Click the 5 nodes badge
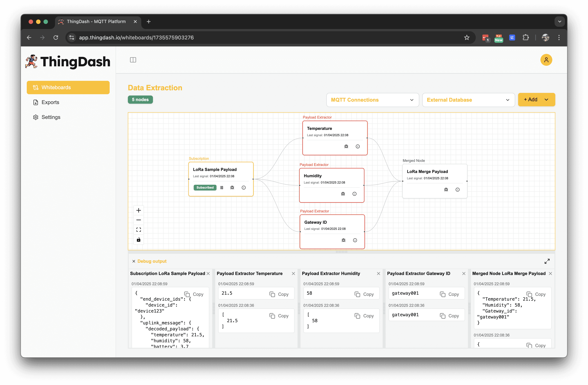 (x=140, y=100)
